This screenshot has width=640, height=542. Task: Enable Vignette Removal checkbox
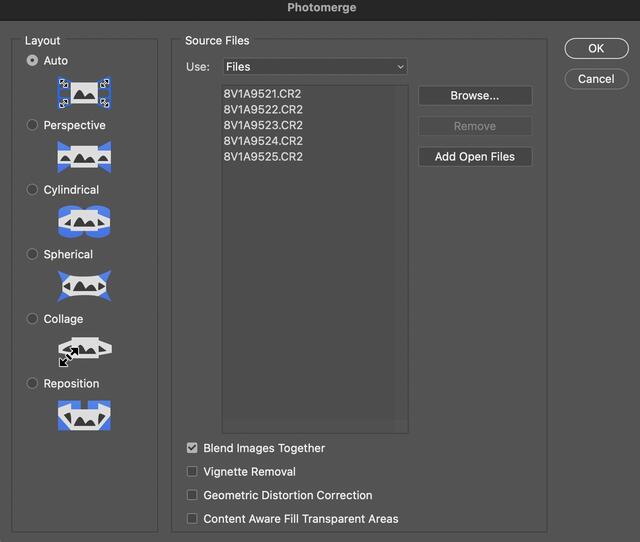point(192,471)
